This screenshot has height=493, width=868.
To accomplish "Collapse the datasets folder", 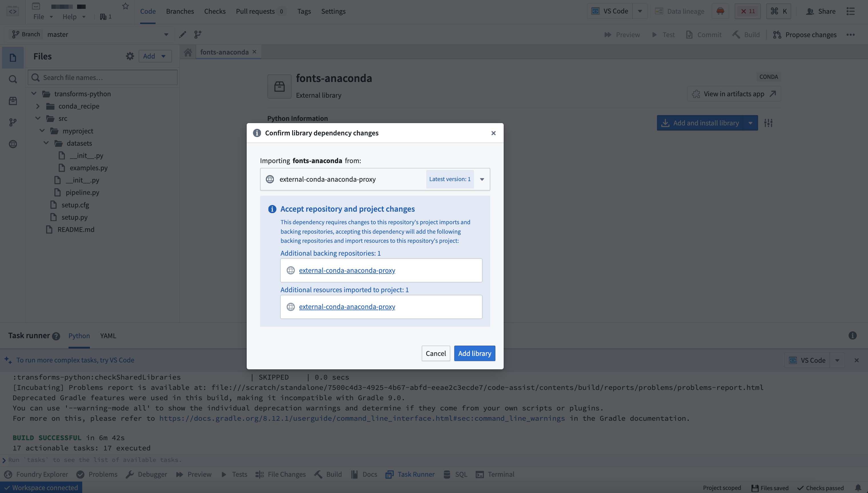I will pos(46,143).
